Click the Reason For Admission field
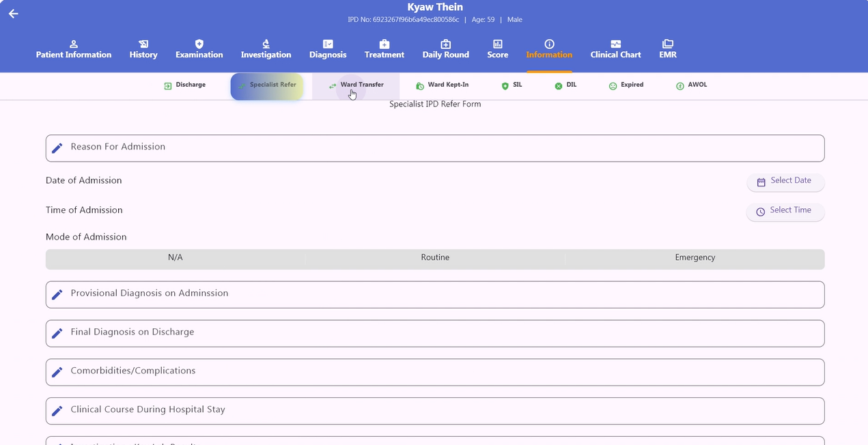This screenshot has width=868, height=445. click(x=435, y=148)
